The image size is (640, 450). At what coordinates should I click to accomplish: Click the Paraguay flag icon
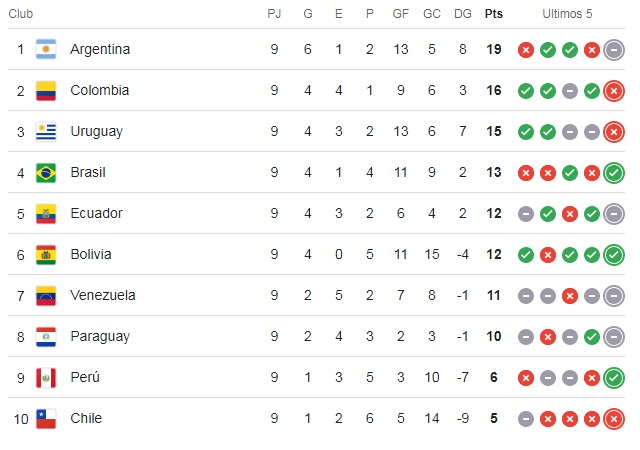pyautogui.click(x=46, y=336)
